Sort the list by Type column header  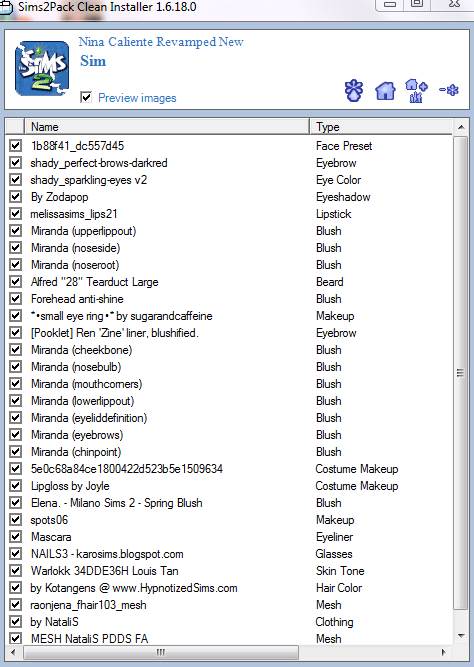point(381,127)
